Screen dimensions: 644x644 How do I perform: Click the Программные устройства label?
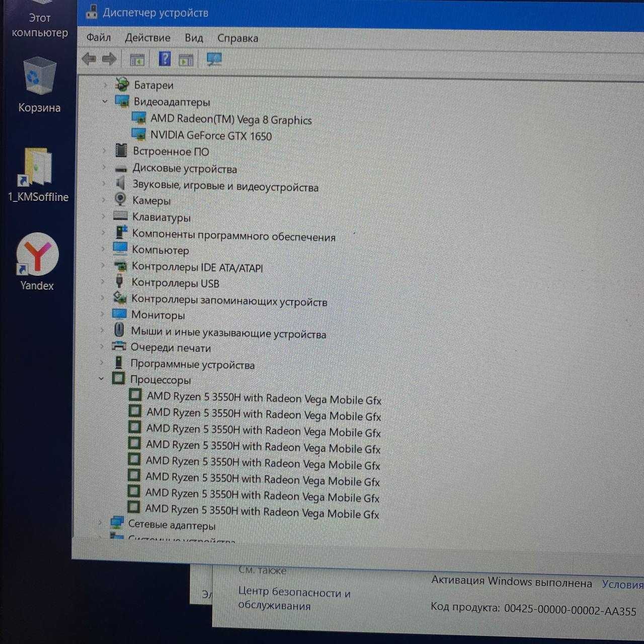click(x=192, y=364)
